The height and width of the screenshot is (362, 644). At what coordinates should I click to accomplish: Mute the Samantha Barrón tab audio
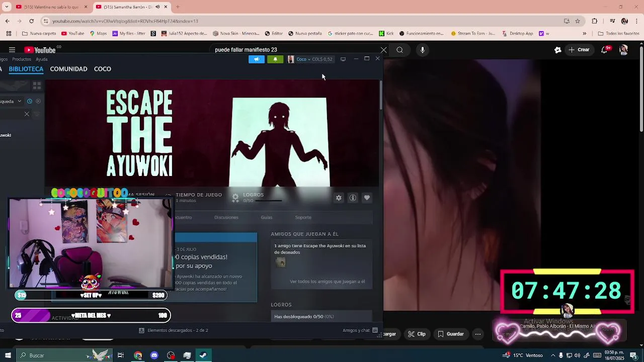[157, 7]
